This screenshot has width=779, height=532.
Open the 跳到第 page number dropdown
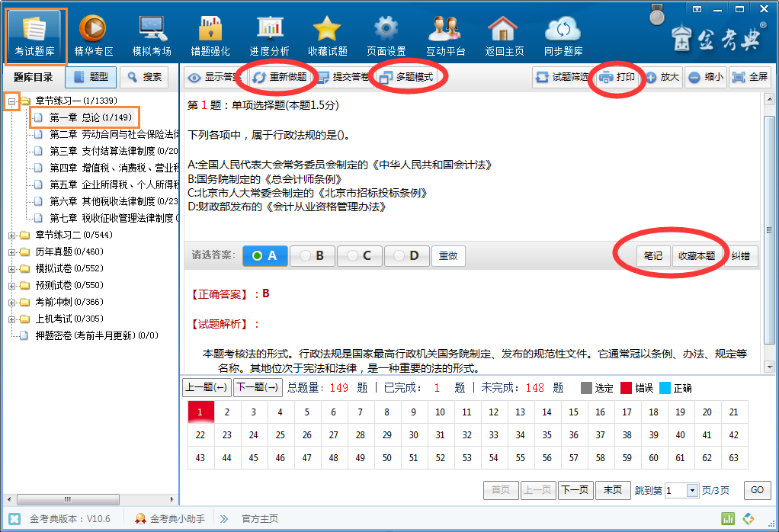(692, 490)
